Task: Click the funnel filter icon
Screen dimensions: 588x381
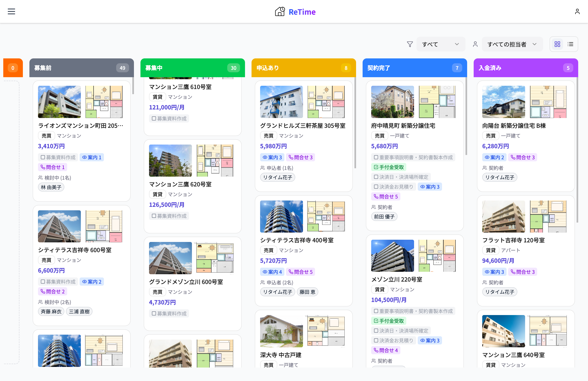Action: [410, 44]
